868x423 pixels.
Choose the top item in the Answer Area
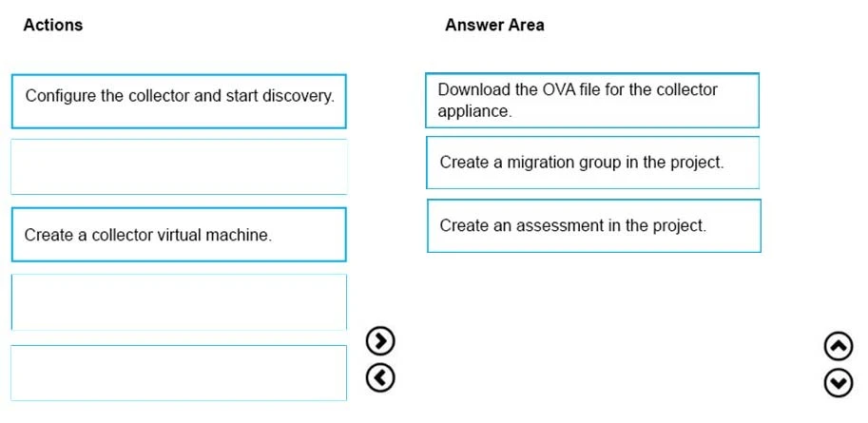point(592,100)
